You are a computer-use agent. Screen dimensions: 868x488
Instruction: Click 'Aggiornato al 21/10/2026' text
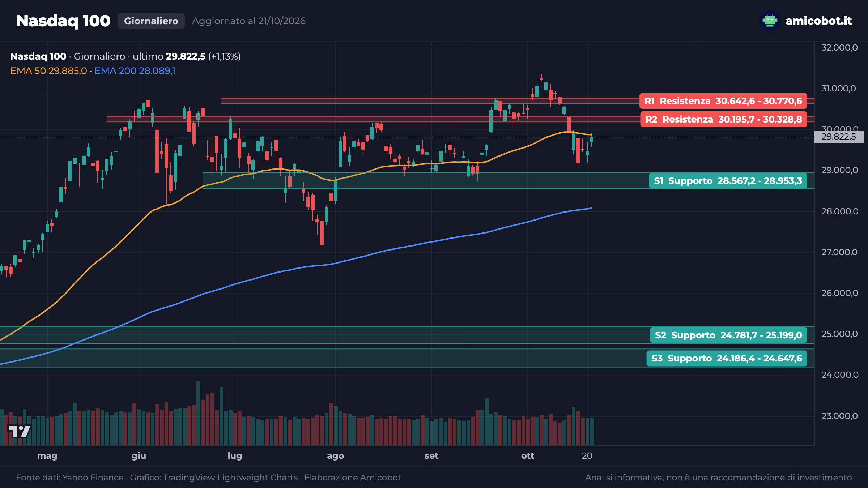point(249,21)
